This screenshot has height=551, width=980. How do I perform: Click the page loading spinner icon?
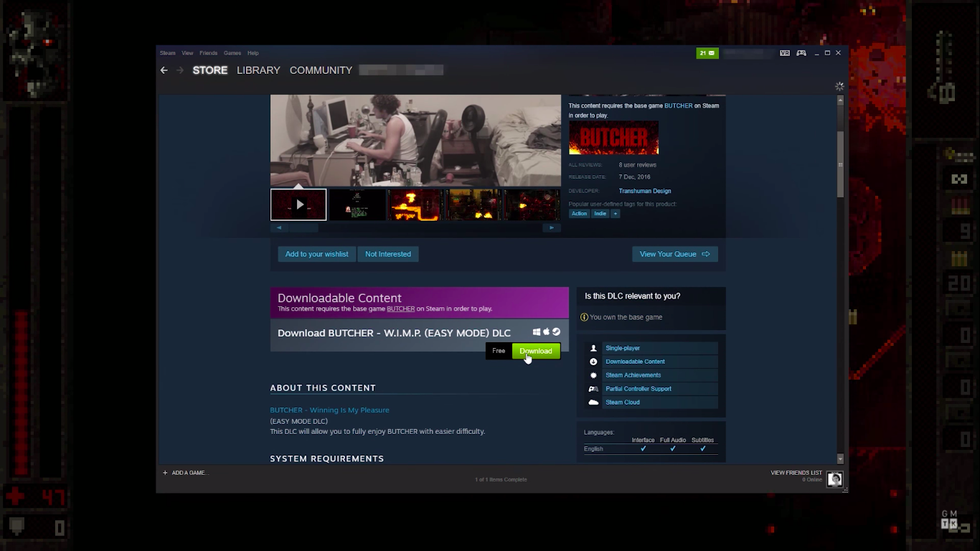(x=839, y=86)
